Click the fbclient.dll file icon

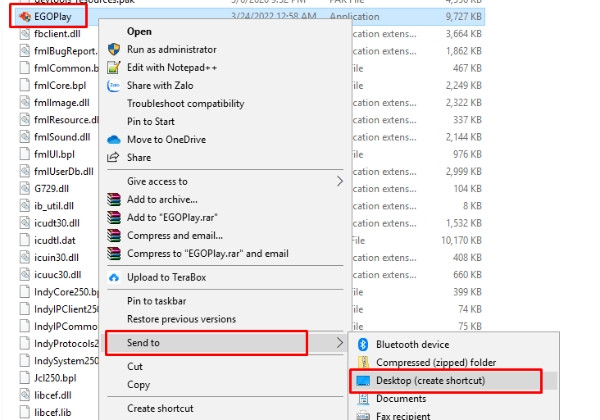pyautogui.click(x=24, y=34)
